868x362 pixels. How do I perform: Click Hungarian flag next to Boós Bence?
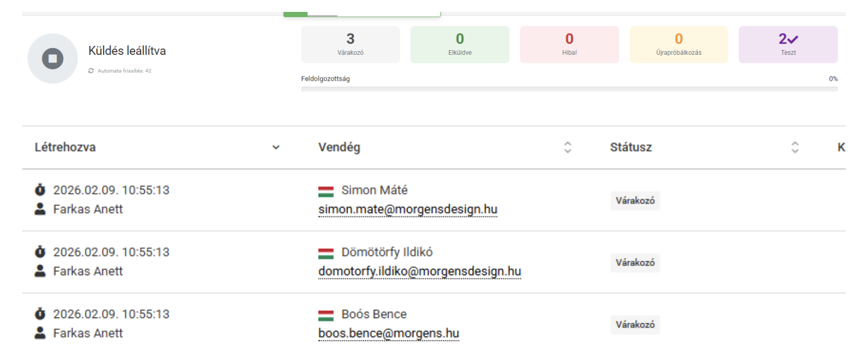(x=326, y=315)
